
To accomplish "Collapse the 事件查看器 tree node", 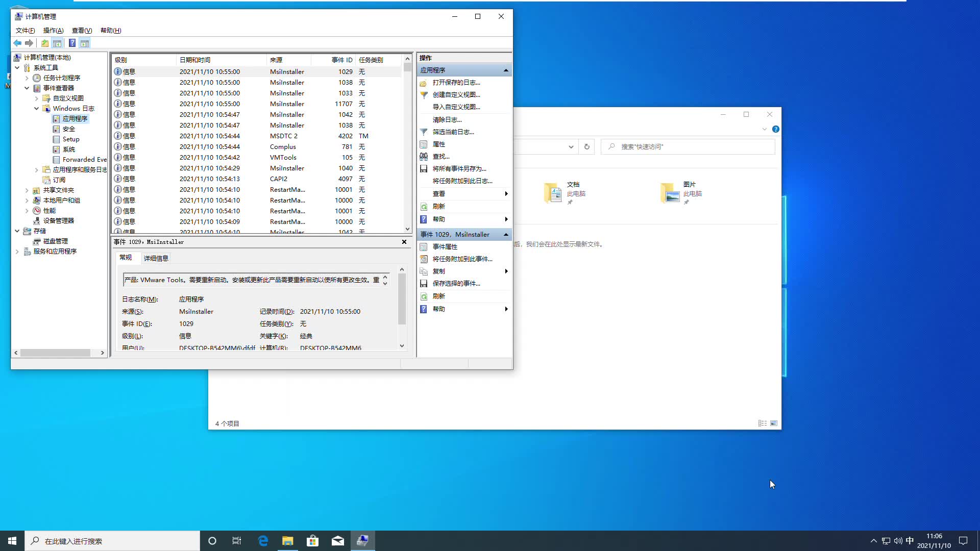I will point(27,88).
